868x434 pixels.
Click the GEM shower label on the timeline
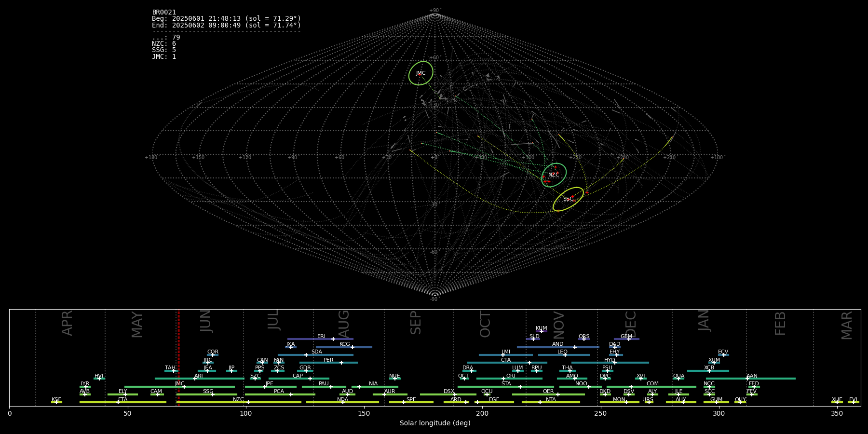(626, 337)
